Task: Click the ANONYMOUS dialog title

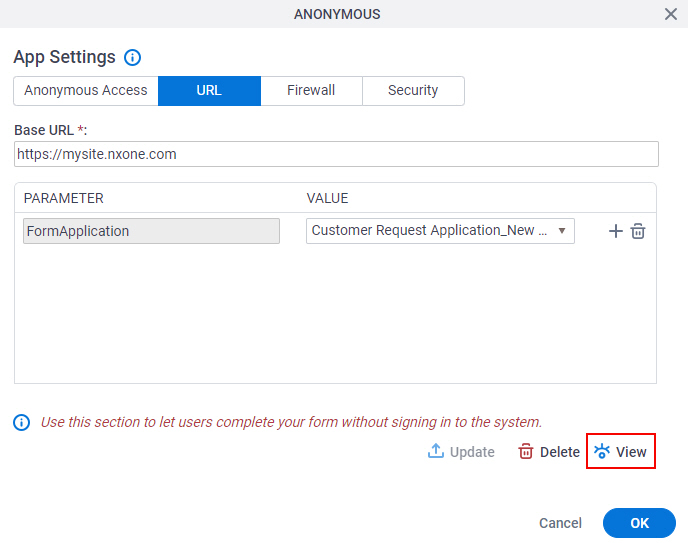Action: tap(337, 14)
